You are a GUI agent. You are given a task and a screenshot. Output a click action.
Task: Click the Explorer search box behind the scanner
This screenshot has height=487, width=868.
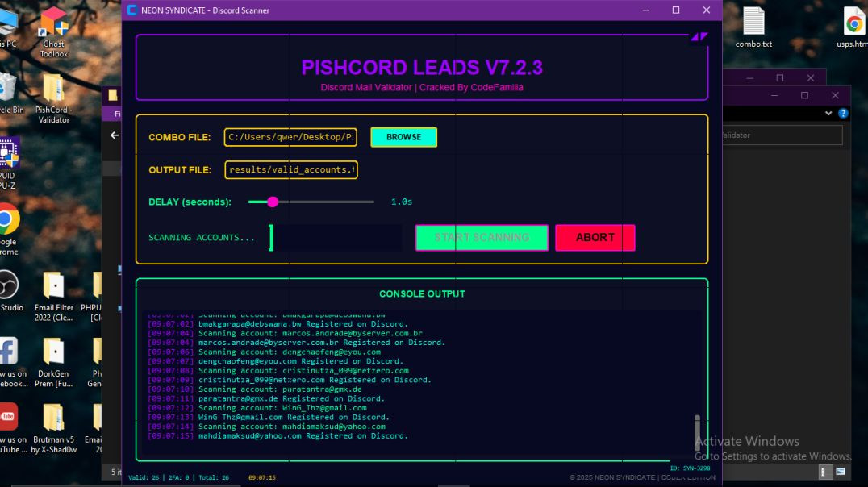[782, 135]
